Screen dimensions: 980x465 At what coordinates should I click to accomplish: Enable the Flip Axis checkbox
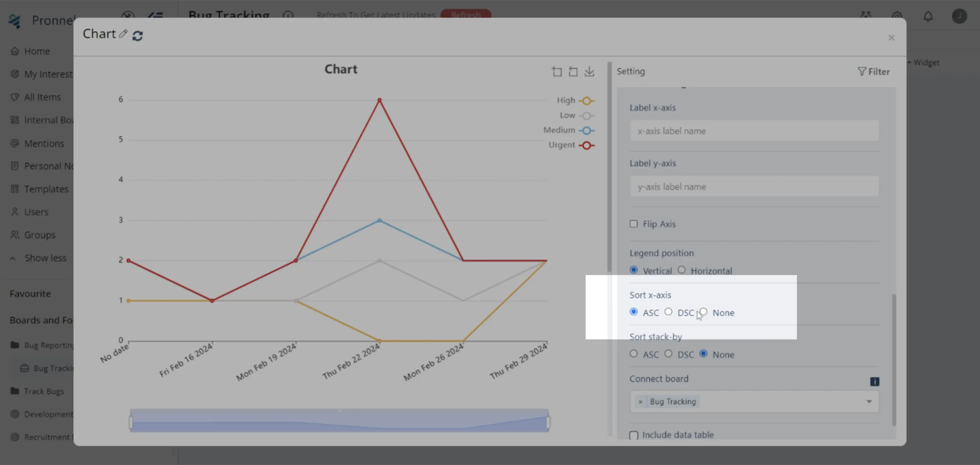[x=633, y=224]
